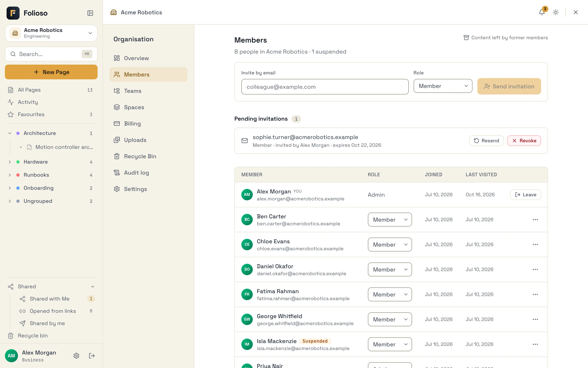Open All Pages in the sidebar

click(x=51, y=90)
